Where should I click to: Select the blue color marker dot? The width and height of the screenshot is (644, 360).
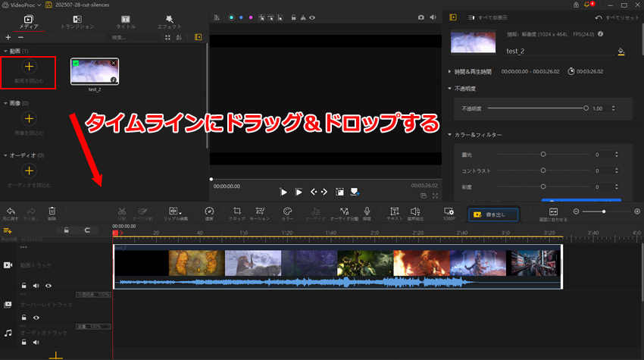[x=241, y=17]
